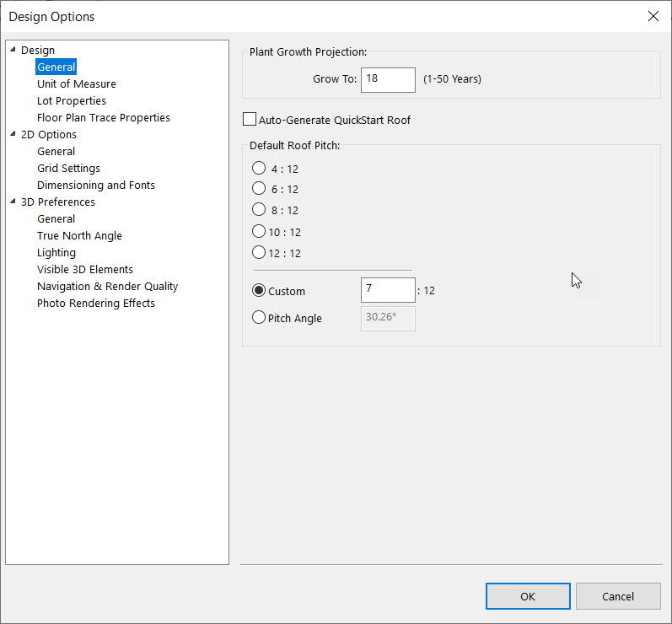
Task: Select the 6 : 12 roof pitch
Action: point(259,188)
